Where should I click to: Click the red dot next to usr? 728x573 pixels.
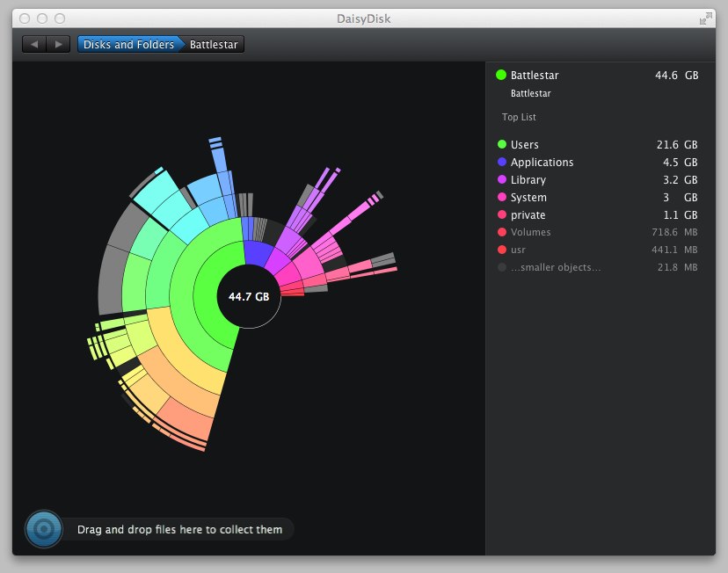click(x=502, y=250)
